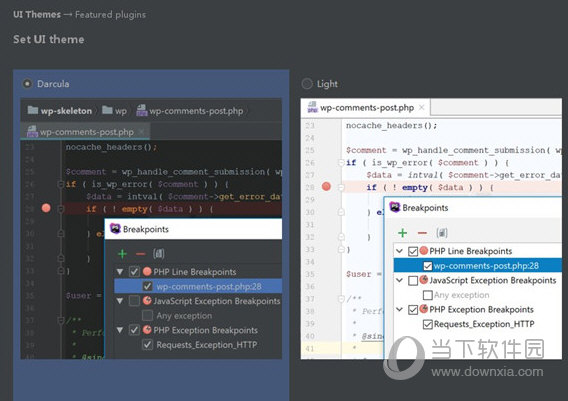Click the red breakpoint dot on line 28 in the Darcula preview
Image resolution: width=568 pixels, height=401 pixels.
(46, 208)
